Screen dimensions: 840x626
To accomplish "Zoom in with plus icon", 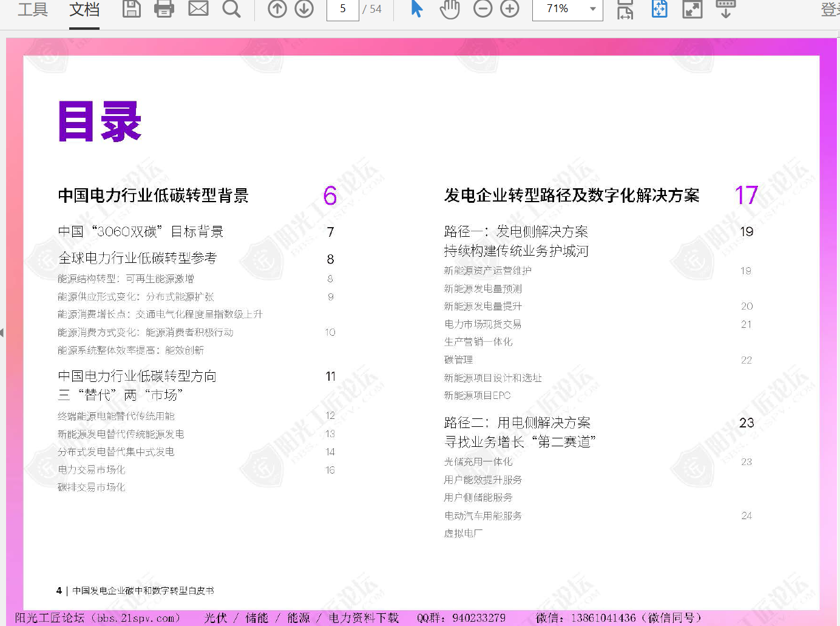I will pyautogui.click(x=510, y=9).
